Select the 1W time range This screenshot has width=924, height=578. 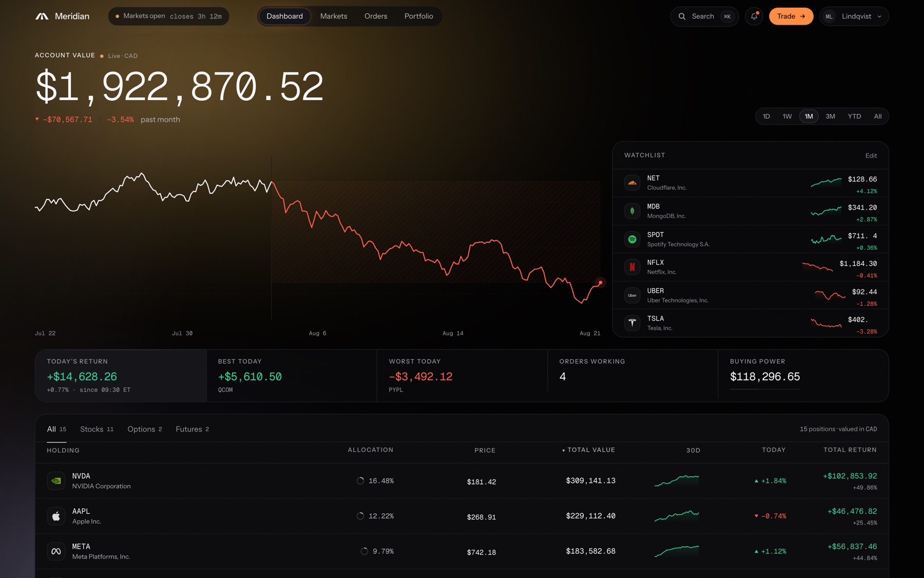pos(787,117)
